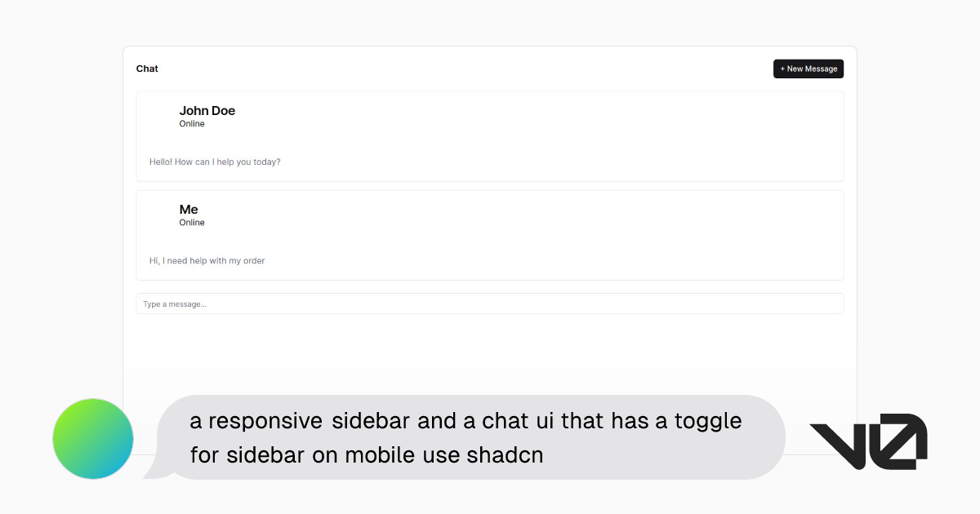
Task: Click the green gradient avatar sphere
Action: (x=92, y=438)
